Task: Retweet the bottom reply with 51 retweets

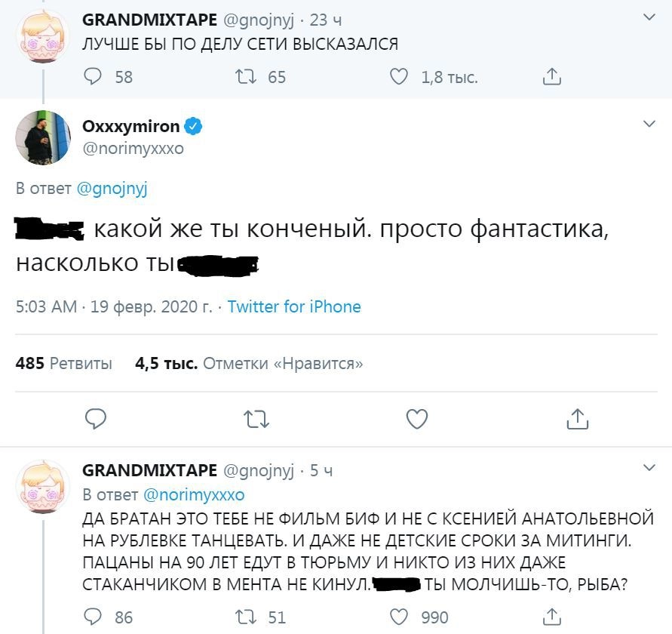Action: pos(247,617)
